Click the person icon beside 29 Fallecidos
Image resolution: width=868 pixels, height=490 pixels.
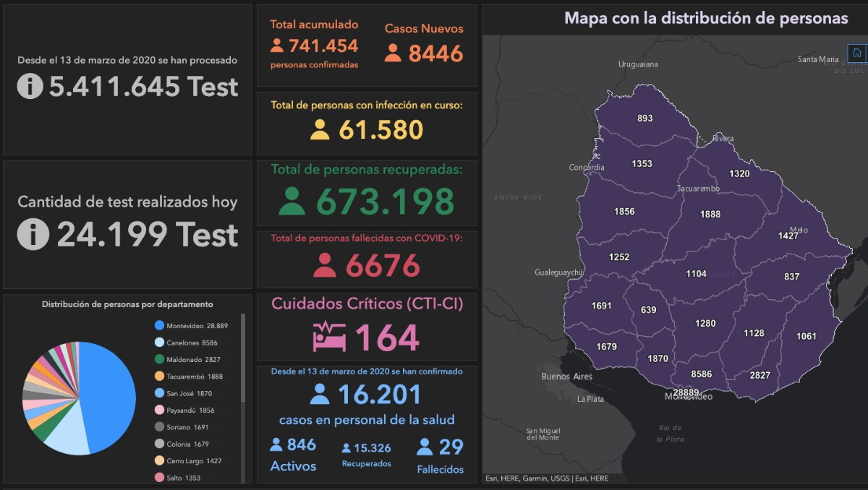click(x=425, y=447)
